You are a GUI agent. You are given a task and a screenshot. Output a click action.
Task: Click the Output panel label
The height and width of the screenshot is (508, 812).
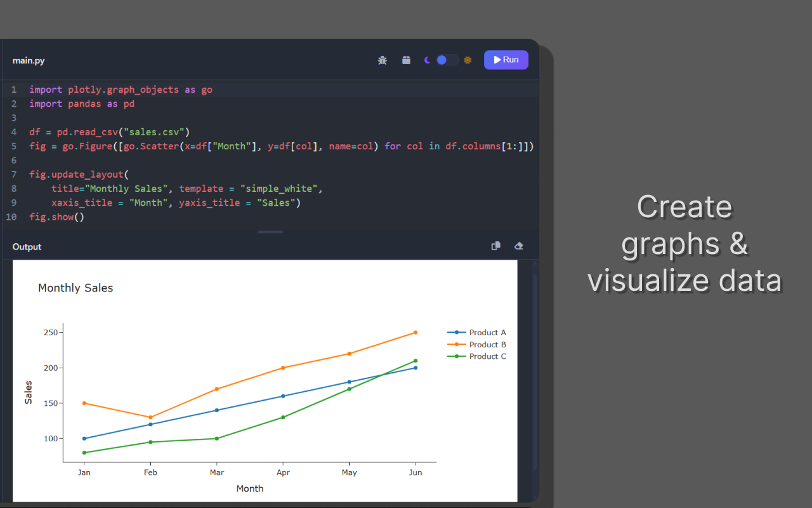point(27,247)
